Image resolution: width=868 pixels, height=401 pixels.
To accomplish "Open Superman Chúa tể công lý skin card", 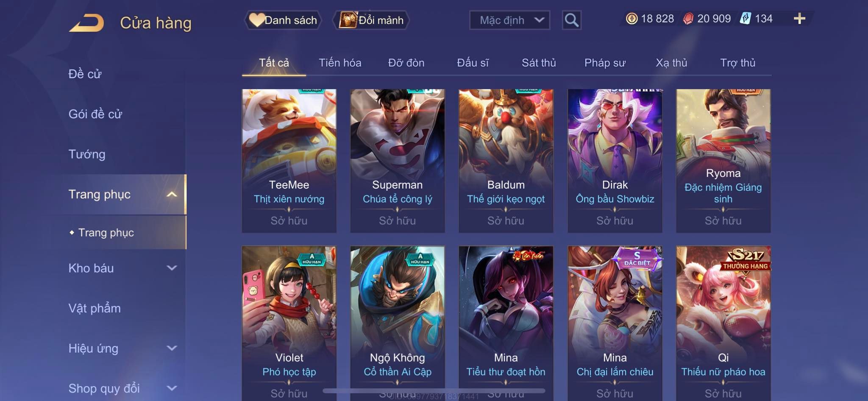I will pos(398,161).
